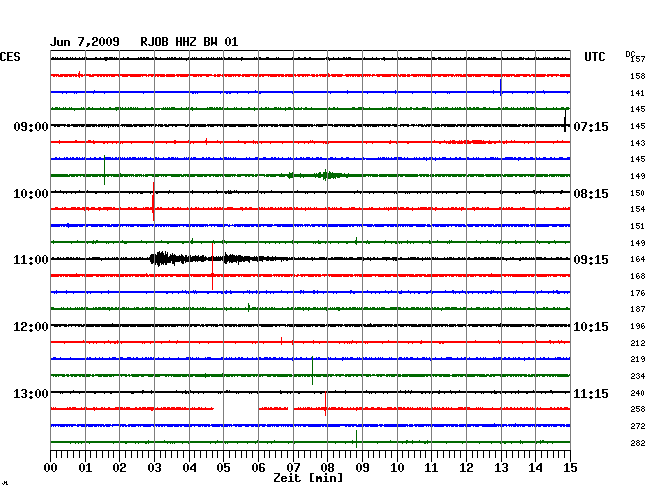
Task: Click the DC value "282"
Action: point(638,443)
